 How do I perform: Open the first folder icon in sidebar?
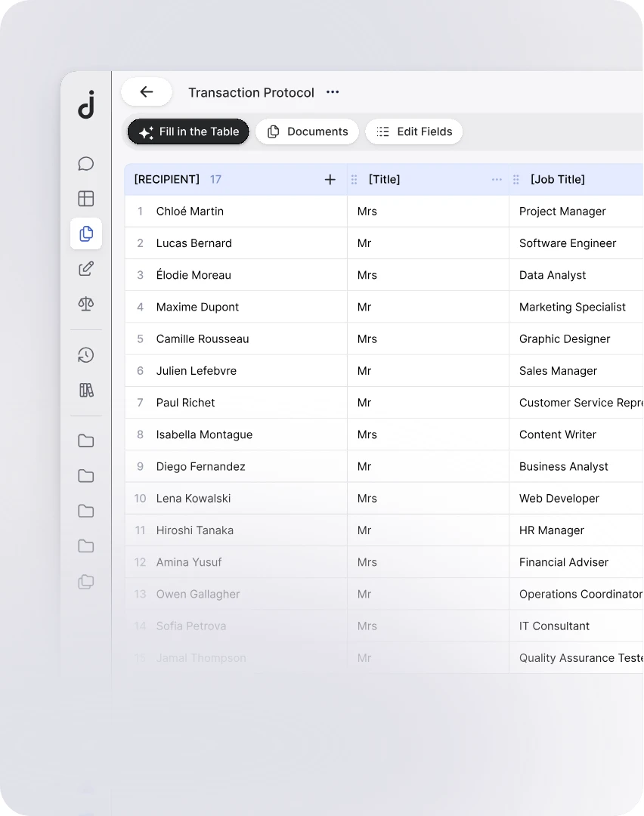click(86, 441)
